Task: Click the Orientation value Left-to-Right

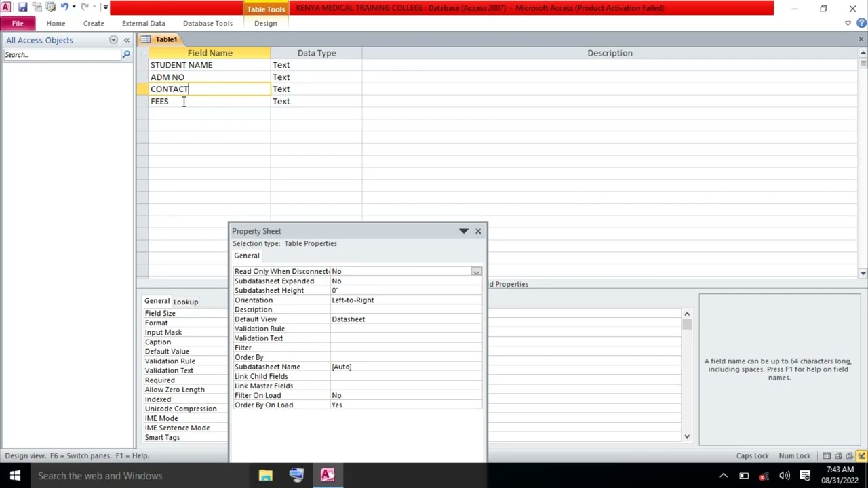Action: pos(406,300)
